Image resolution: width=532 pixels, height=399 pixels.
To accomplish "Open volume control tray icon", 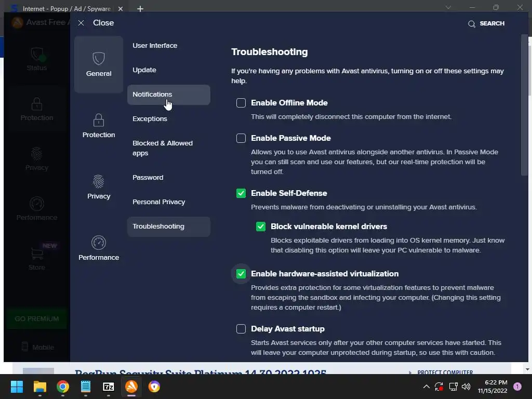I will tap(466, 387).
